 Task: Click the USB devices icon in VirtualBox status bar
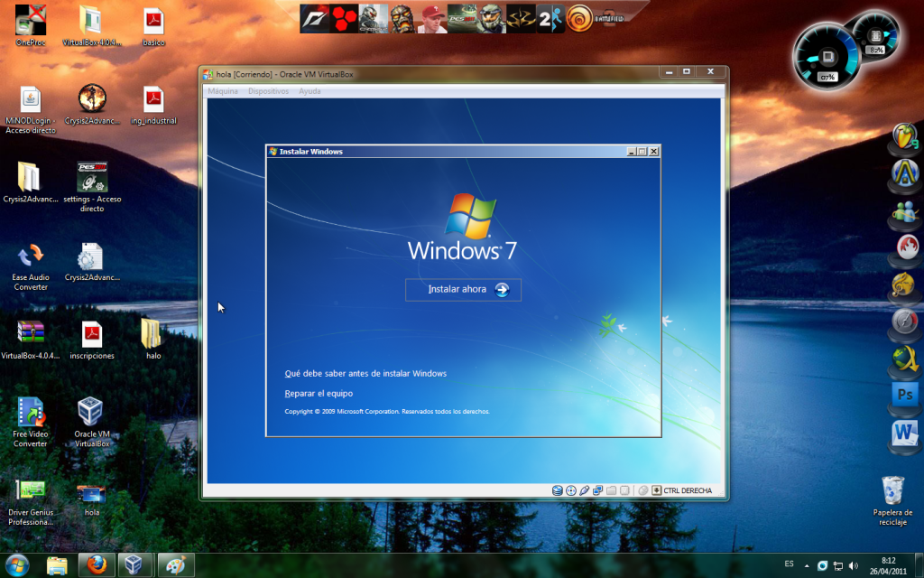tap(584, 490)
